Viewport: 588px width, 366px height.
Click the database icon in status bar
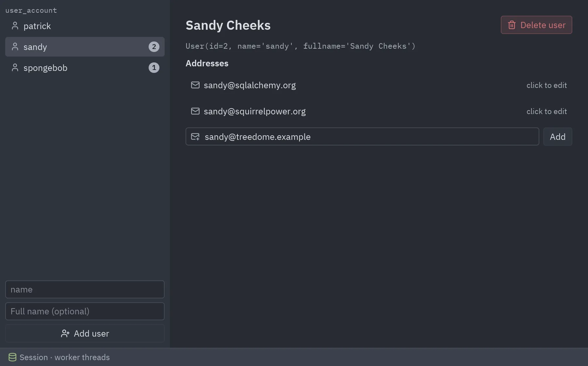(12, 357)
